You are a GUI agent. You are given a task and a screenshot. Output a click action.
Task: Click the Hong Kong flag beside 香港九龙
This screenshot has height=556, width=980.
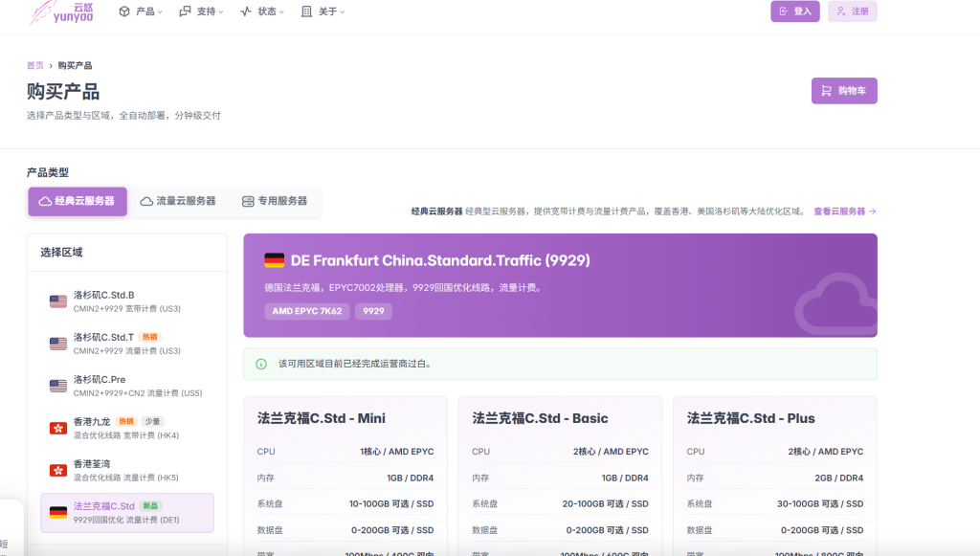click(x=58, y=428)
